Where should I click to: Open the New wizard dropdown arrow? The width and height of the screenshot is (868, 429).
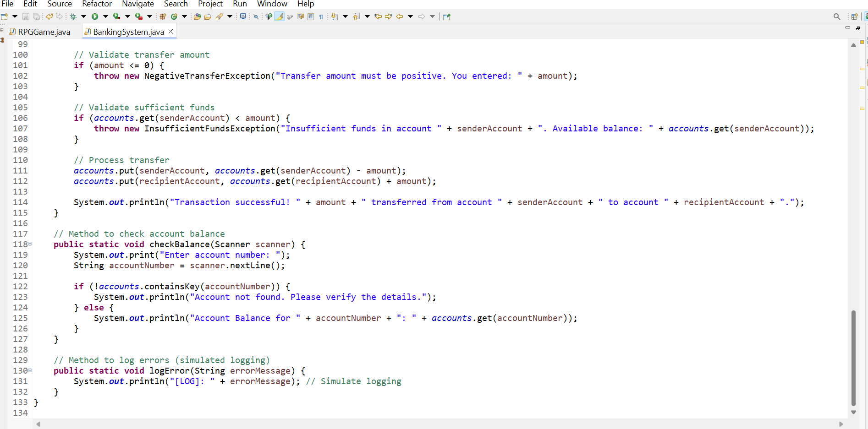(15, 16)
